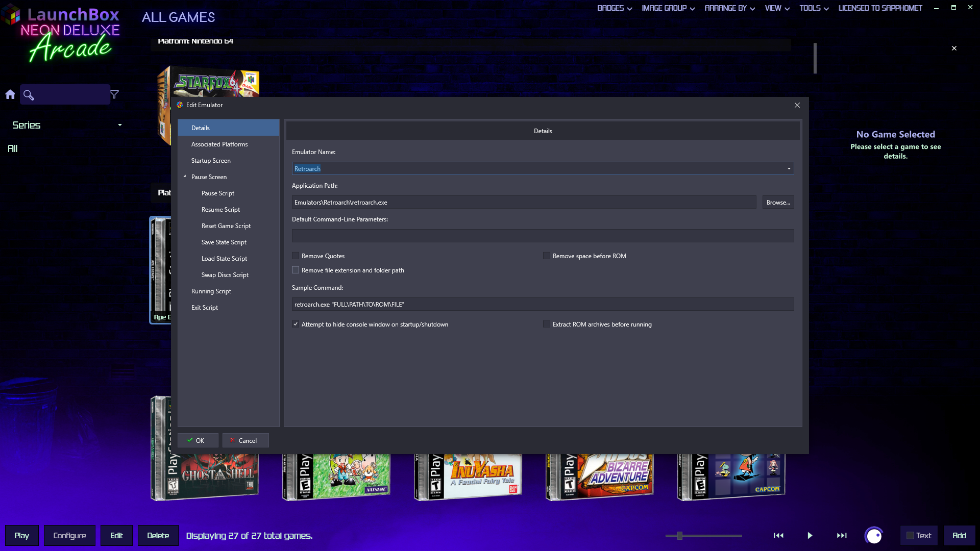
Task: Toggle the round theme switch icon
Action: tap(874, 536)
